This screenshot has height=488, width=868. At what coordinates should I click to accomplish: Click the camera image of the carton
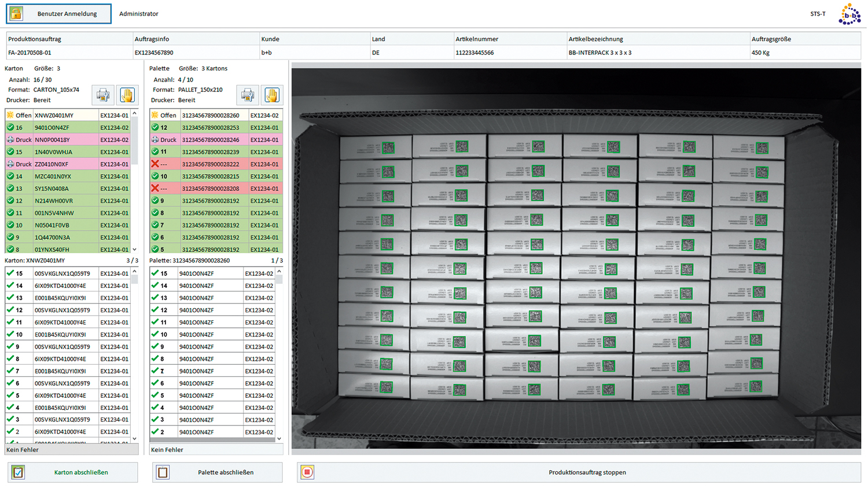coord(576,257)
